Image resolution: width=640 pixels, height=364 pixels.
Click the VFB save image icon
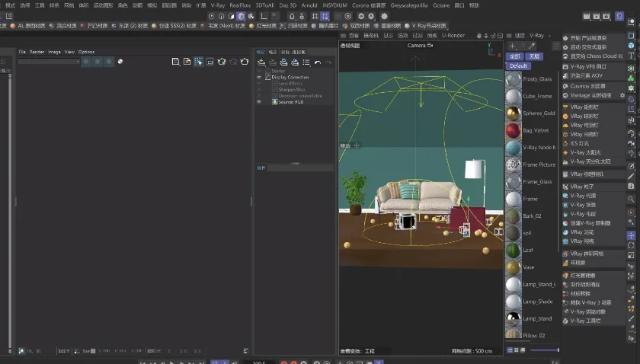pyautogui.click(x=175, y=62)
